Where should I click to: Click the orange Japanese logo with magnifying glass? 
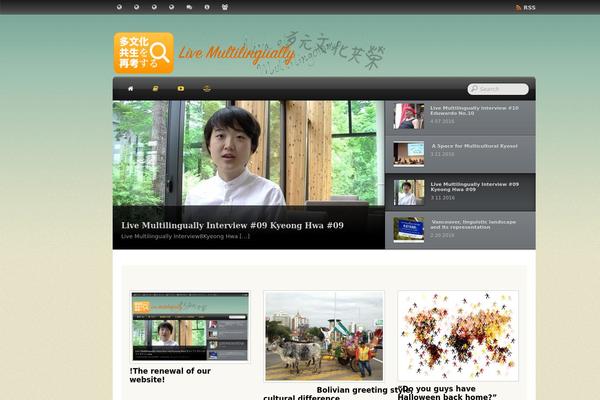[144, 53]
